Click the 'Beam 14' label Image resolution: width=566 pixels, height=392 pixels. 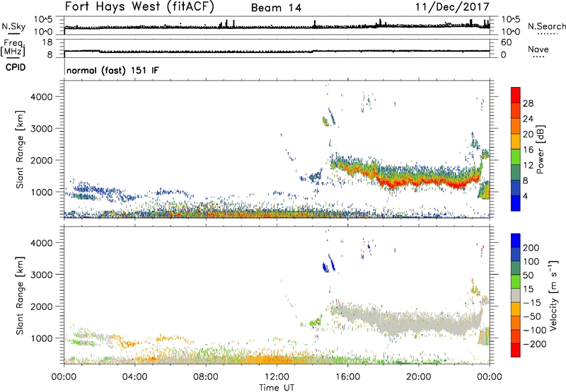[276, 8]
